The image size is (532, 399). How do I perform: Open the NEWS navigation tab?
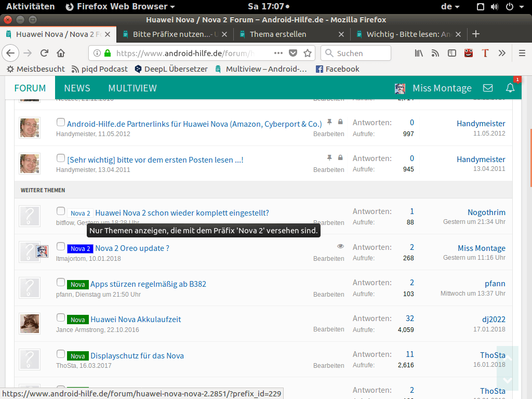pos(77,88)
